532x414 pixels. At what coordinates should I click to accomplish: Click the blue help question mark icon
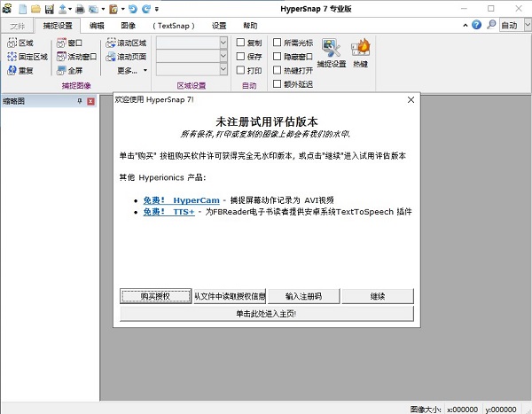476,25
